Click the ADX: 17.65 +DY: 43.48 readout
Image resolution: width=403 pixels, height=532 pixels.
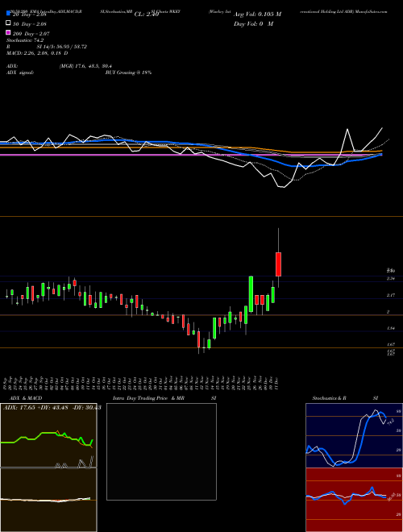(x=52, y=408)
